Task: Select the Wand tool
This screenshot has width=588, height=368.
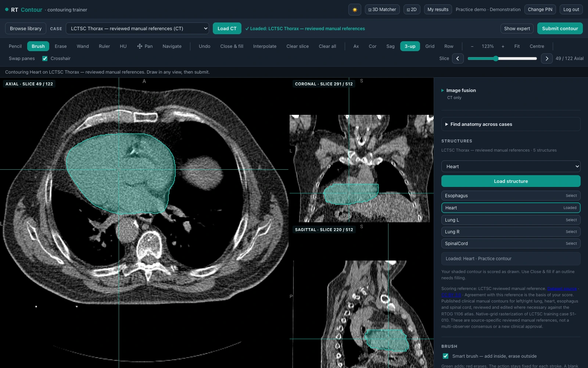Action: pyautogui.click(x=83, y=46)
